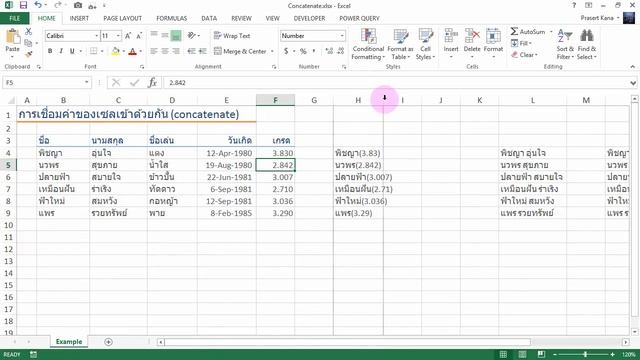Image resolution: width=640 pixels, height=360 pixels.
Task: Delete cells button
Action: click(472, 44)
